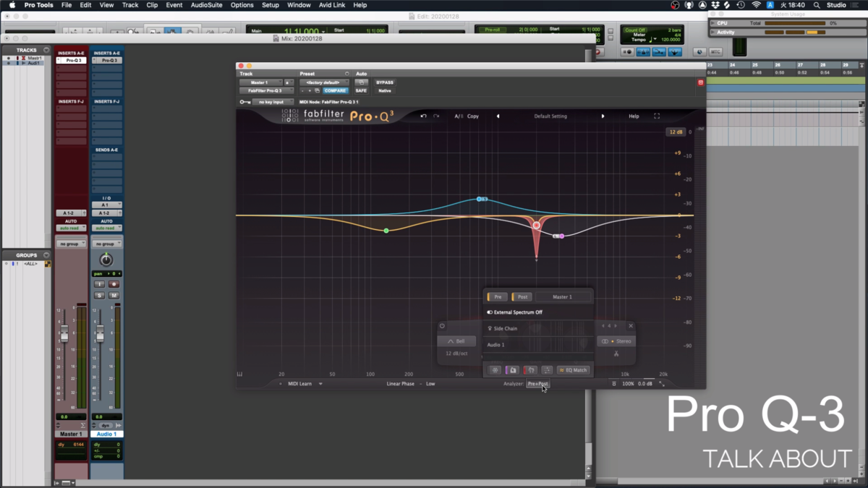
Task: Open the Setup menu
Action: [270, 5]
